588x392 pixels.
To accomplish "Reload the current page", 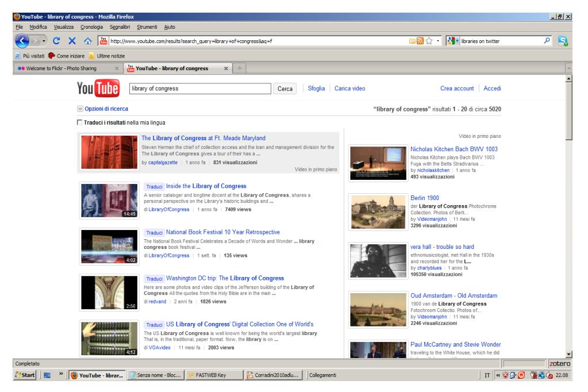I will (x=56, y=41).
